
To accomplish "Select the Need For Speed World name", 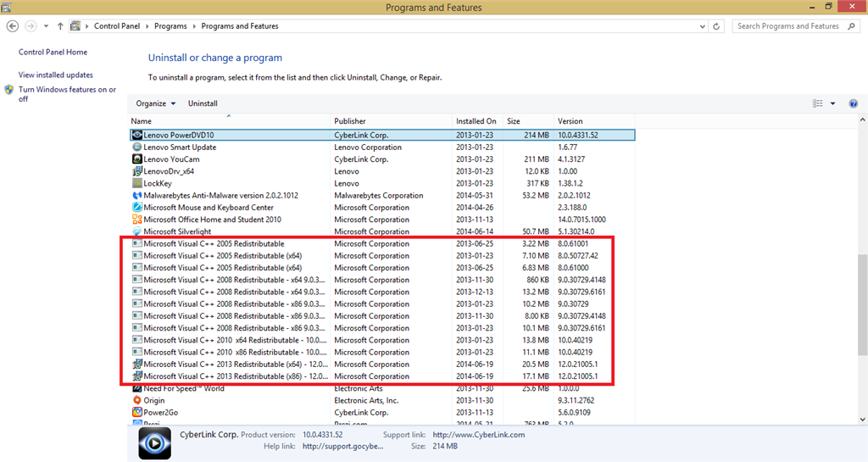I will 184,388.
